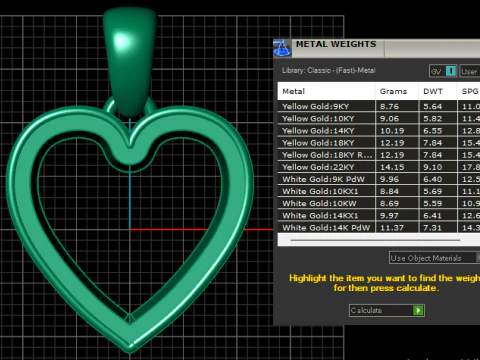480x360 pixels.
Task: Click the 14.15 grams value
Action: point(392,167)
